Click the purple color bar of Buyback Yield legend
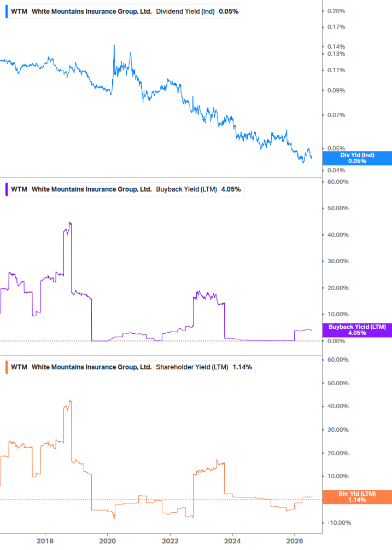This screenshot has width=392, height=550. coord(7,189)
